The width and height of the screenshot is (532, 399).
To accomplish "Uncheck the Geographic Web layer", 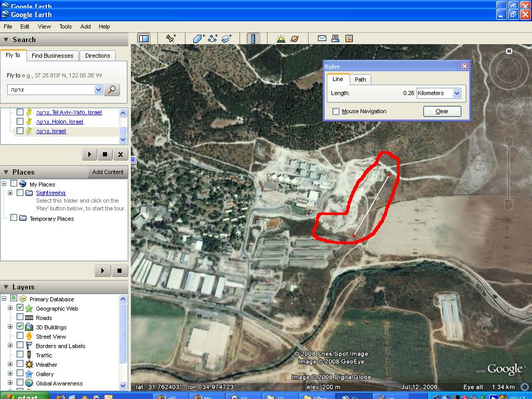I will [20, 308].
